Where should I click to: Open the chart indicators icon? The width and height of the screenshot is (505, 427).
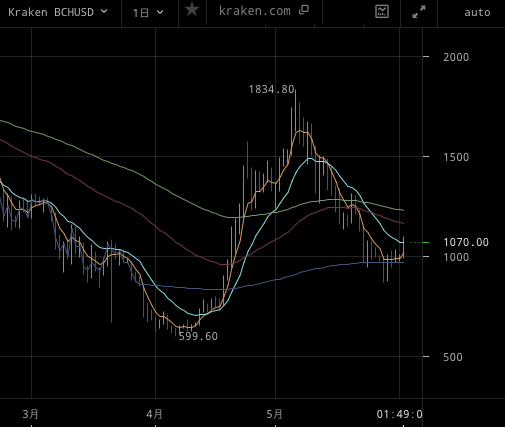[x=382, y=12]
